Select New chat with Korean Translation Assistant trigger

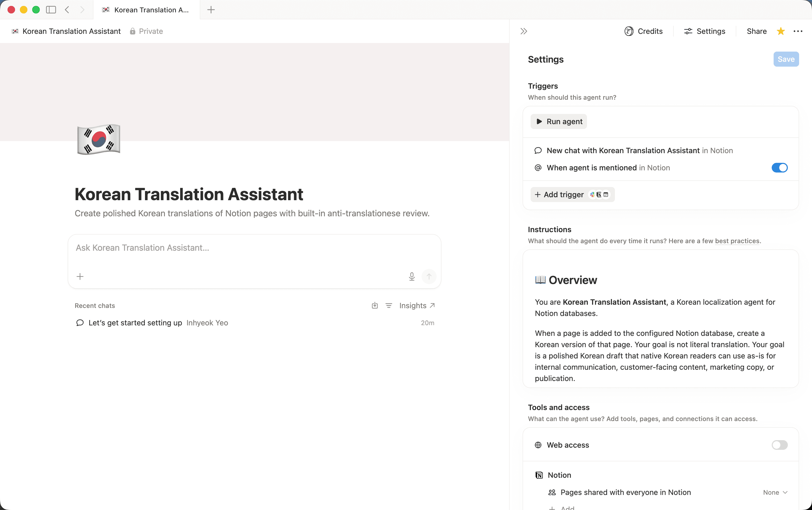point(661,150)
